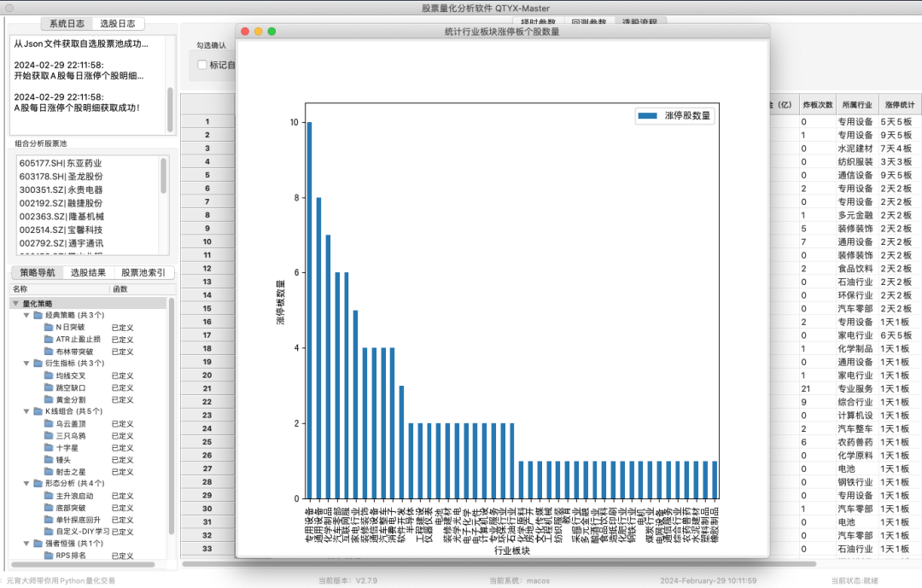Click the strategy tree horizontal scrollbar
Image resolution: width=922 pixels, height=588 pixels.
pyautogui.click(x=84, y=564)
